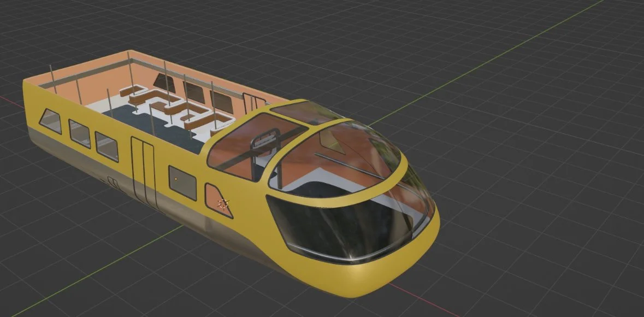Click the 3D cursor on the triangular window
644x317 pixels.
223,203
